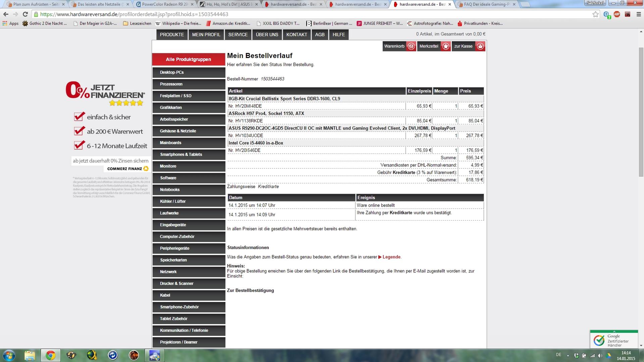Click the network signal tray icon

[x=592, y=355]
